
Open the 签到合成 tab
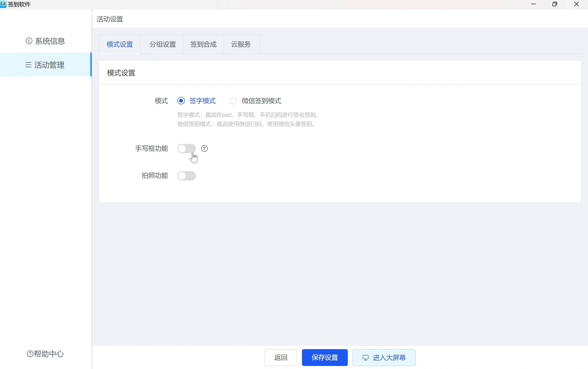tap(203, 44)
